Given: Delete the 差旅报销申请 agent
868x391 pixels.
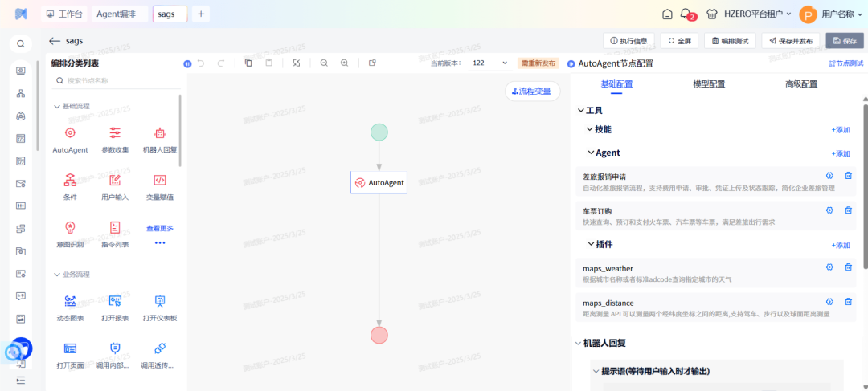Looking at the screenshot, I should [x=848, y=176].
